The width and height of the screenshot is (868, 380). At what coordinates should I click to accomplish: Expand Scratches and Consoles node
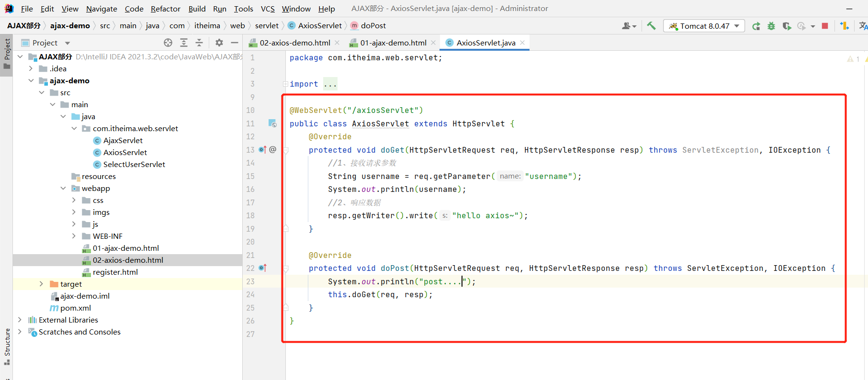click(x=20, y=332)
